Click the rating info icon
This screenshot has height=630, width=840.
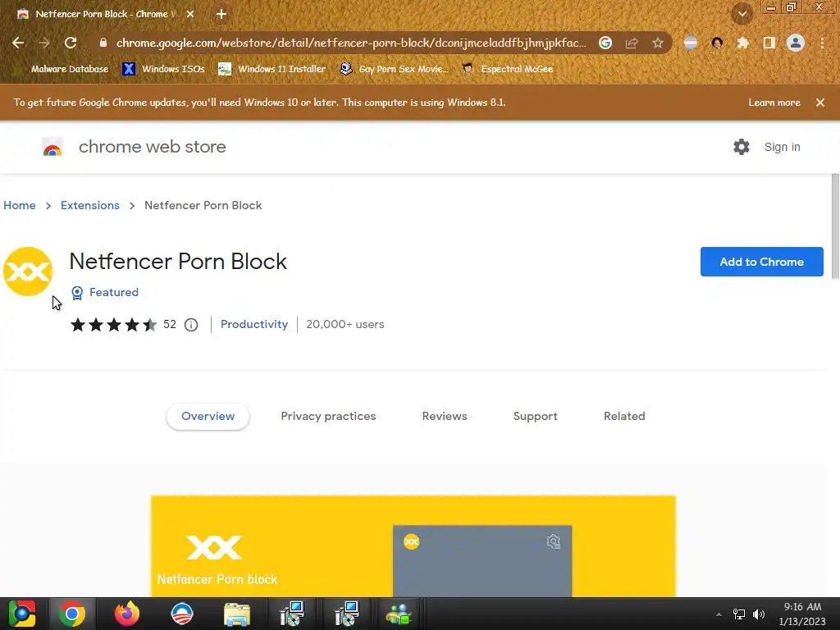[x=191, y=325]
